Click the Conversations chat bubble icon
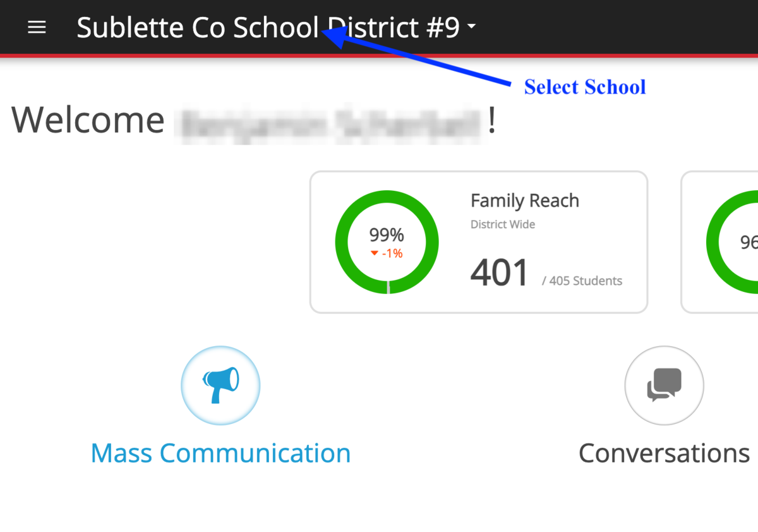This screenshot has height=532, width=758. 664,385
